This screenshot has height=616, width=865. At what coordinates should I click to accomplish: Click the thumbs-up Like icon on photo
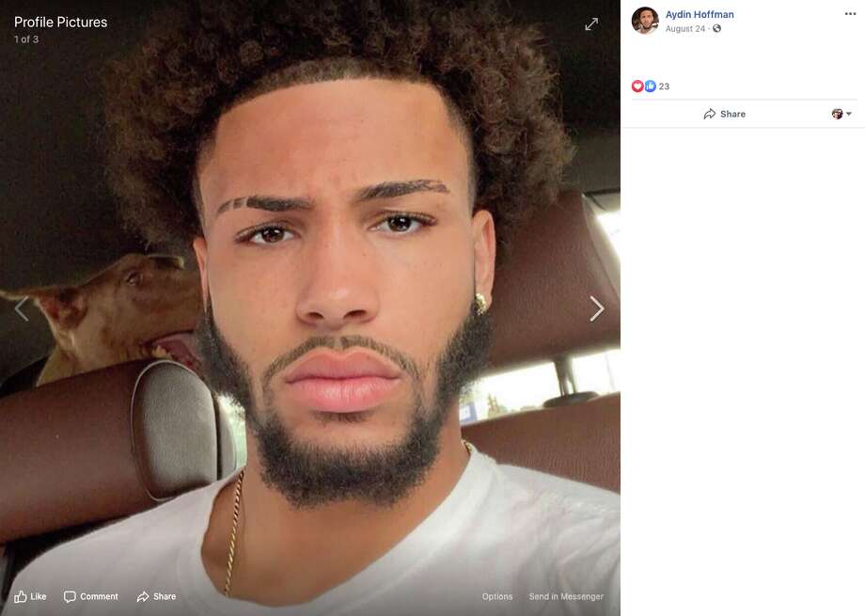click(21, 596)
